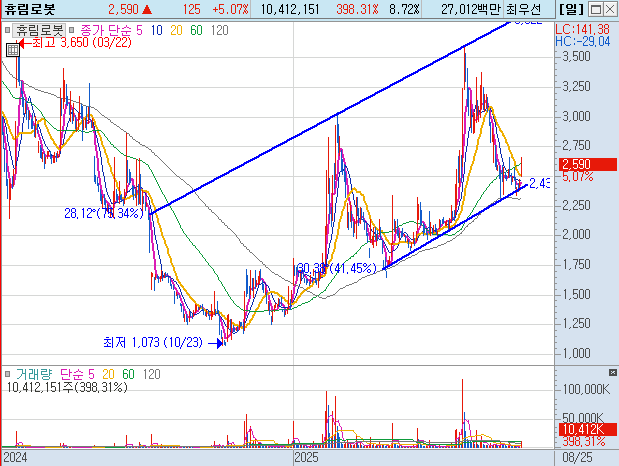Select the upper blue trendline
Image resolution: width=619 pixels, height=466 pixels.
click(328, 119)
